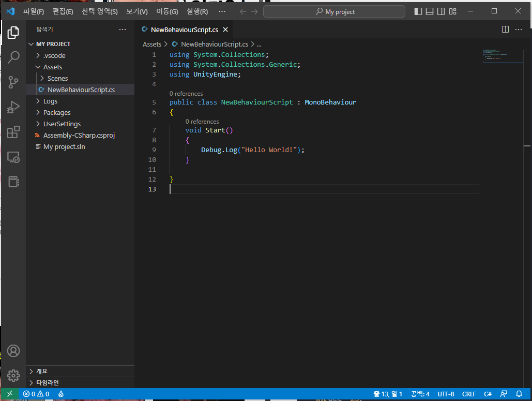Open the 파일(F) menu

(x=34, y=11)
